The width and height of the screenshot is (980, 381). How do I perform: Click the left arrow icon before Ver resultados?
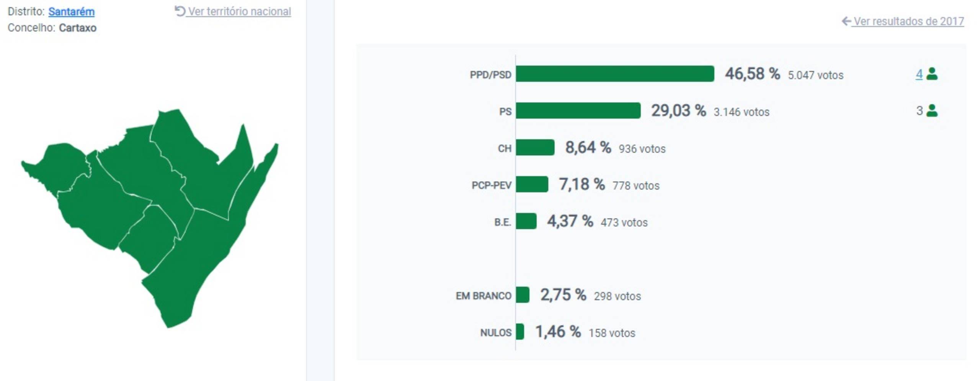[846, 21]
